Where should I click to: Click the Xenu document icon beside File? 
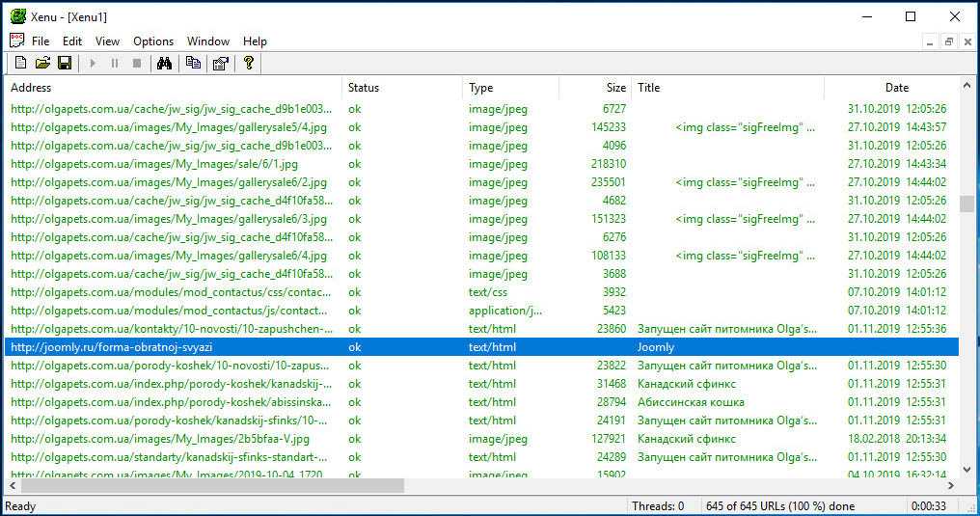pyautogui.click(x=16, y=41)
